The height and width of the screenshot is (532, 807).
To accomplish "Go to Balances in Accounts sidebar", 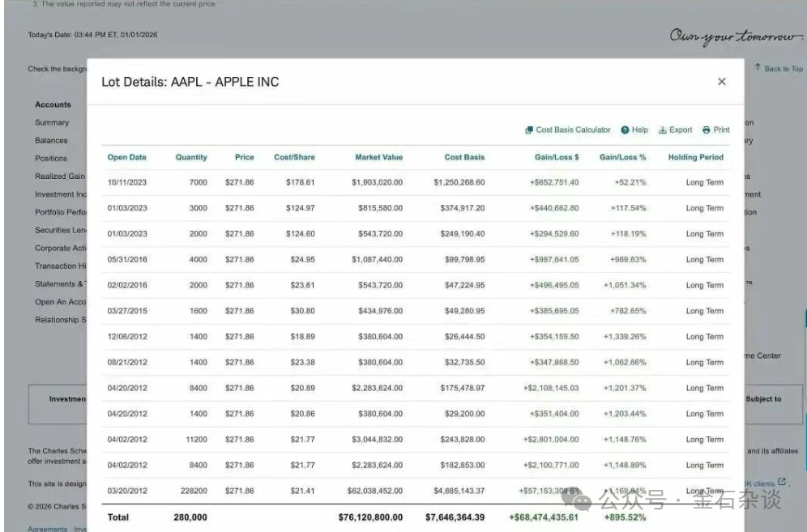I will [51, 140].
